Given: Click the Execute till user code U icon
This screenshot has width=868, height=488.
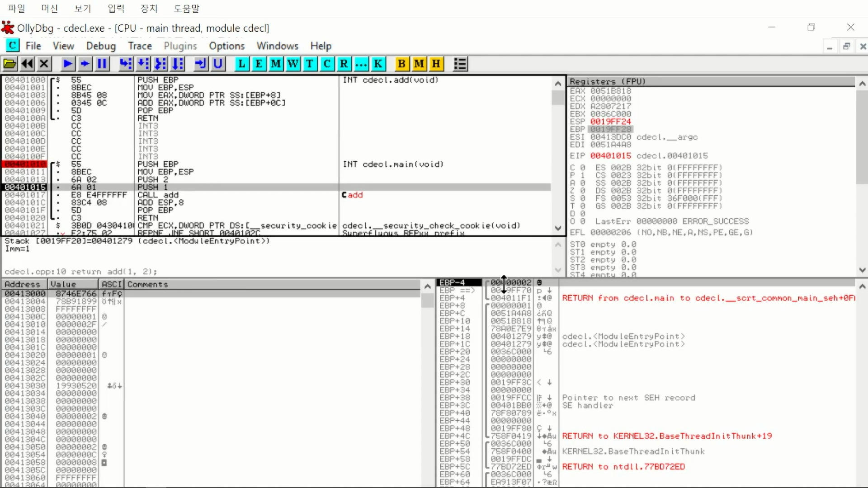Looking at the screenshot, I should (218, 64).
